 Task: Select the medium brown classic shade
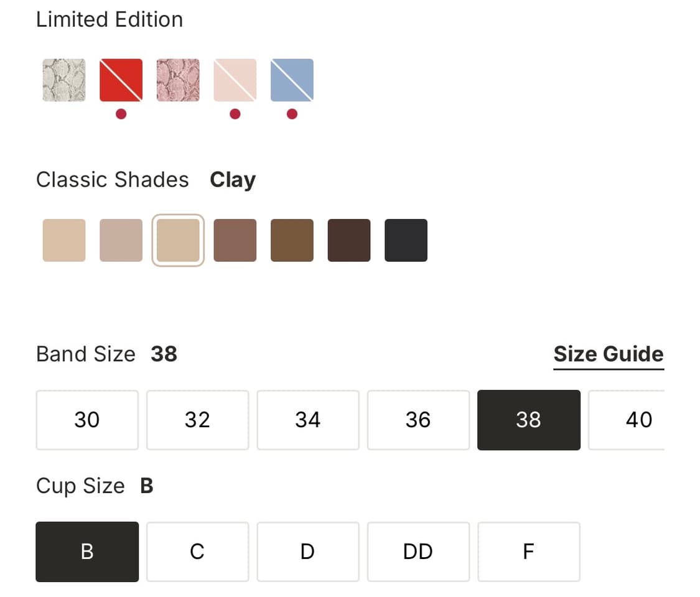pos(292,240)
